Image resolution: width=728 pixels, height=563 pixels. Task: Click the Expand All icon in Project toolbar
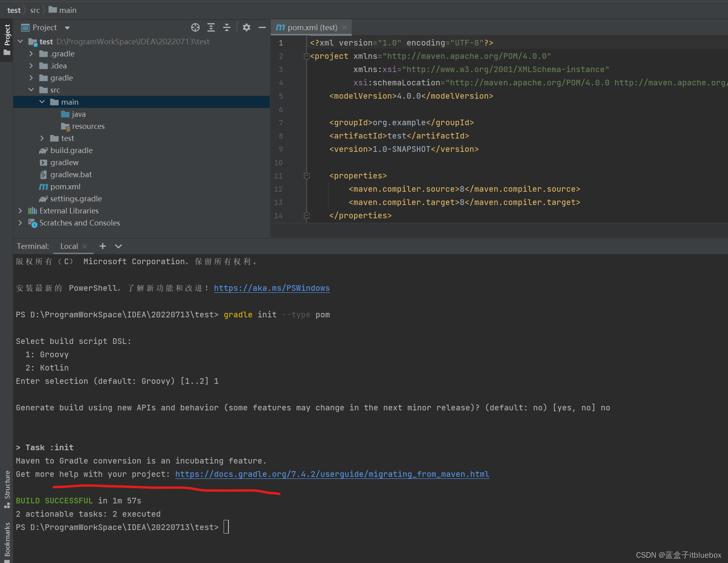point(211,27)
